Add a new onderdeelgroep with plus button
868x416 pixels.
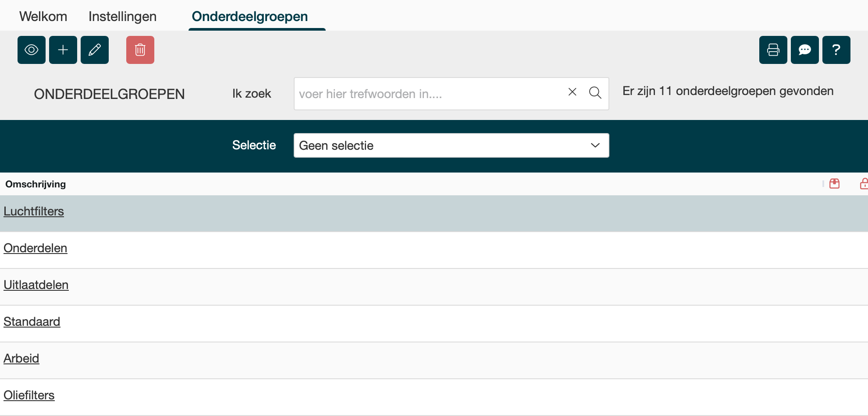pyautogui.click(x=63, y=50)
